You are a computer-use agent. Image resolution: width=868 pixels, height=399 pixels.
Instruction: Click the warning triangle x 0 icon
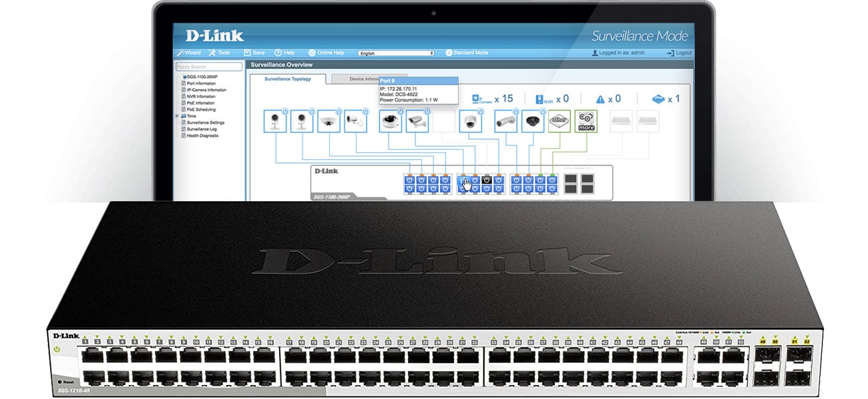600,99
